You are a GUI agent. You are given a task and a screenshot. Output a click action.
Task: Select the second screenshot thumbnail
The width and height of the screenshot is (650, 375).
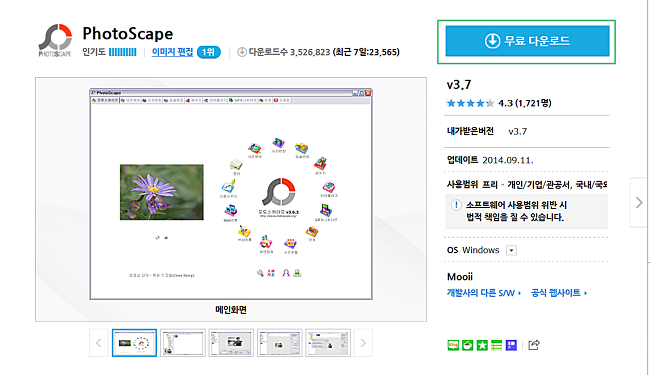(x=183, y=343)
